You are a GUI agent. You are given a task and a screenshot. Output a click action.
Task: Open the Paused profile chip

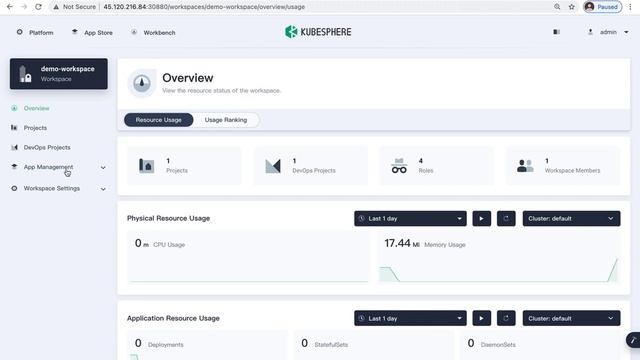(x=602, y=7)
